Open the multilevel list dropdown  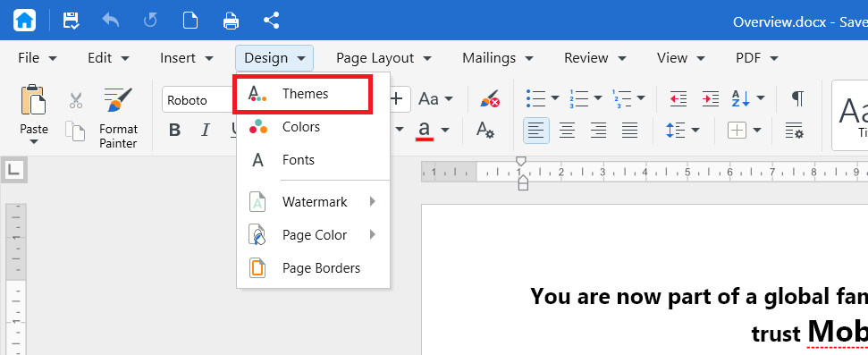[640, 99]
